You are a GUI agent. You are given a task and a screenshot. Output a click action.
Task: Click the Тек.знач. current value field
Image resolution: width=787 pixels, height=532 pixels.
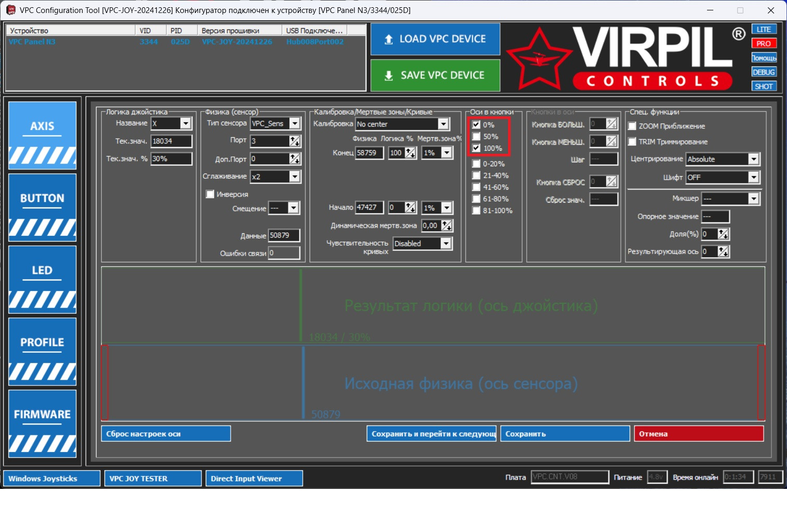tap(171, 141)
